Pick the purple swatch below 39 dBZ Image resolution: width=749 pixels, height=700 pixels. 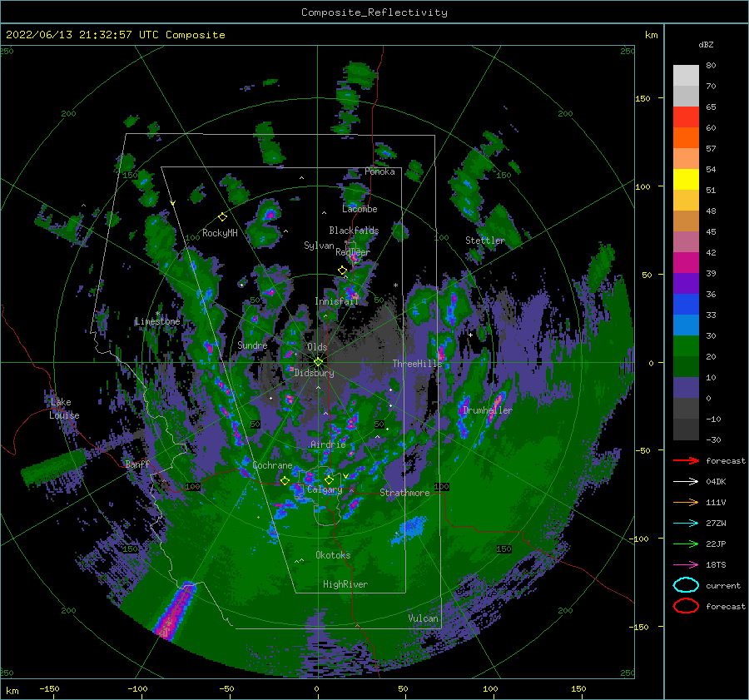click(686, 284)
